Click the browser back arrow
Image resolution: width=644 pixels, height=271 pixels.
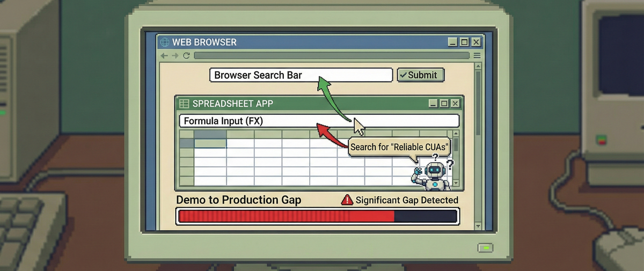(164, 56)
